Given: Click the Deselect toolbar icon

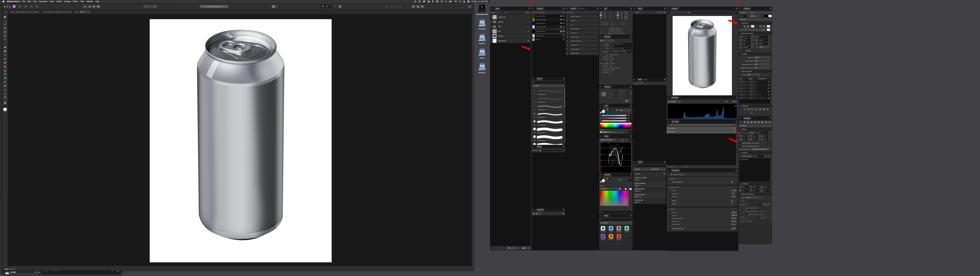Looking at the screenshot, I should 150,7.
